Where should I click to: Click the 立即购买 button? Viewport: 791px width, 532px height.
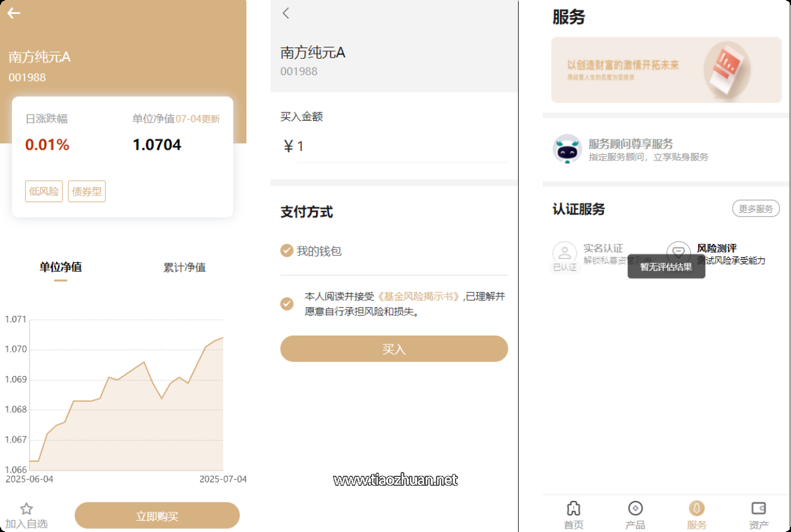tap(157, 516)
